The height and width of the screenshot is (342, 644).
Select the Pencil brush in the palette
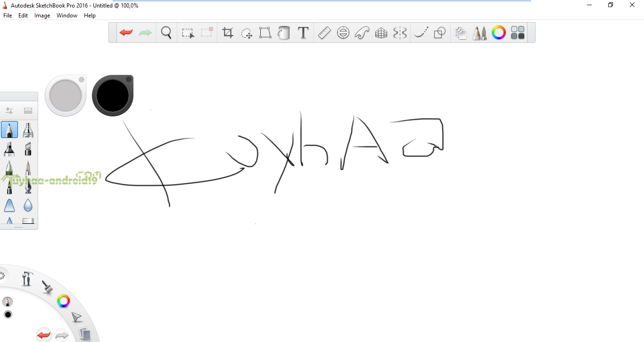(9, 130)
